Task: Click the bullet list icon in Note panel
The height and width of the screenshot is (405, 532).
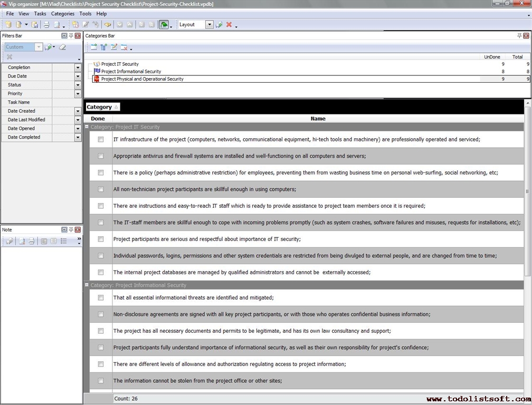Action: [x=63, y=241]
